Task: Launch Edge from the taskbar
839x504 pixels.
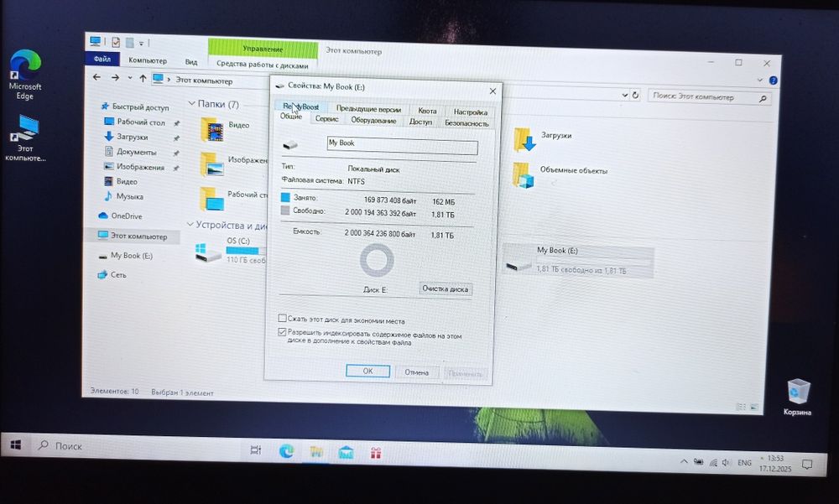Action: tap(286, 451)
